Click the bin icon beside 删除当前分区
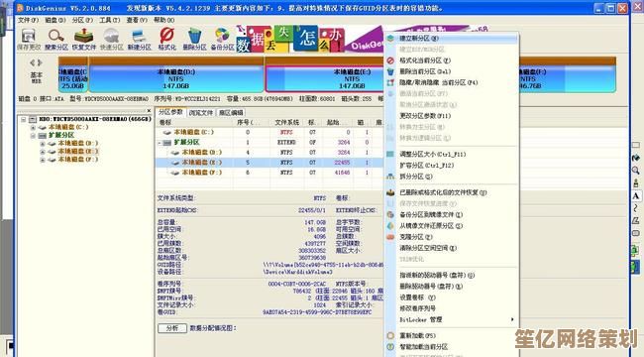The image size is (644, 357). click(x=390, y=71)
